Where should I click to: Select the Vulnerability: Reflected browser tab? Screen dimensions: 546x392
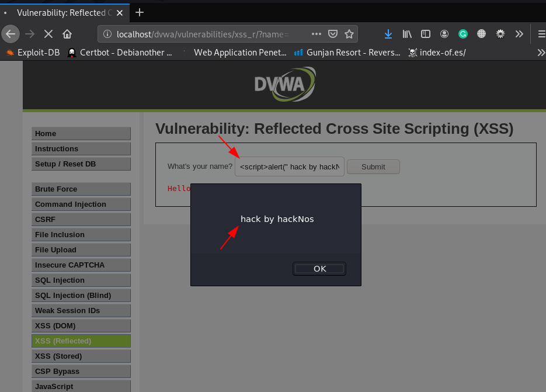click(x=65, y=13)
